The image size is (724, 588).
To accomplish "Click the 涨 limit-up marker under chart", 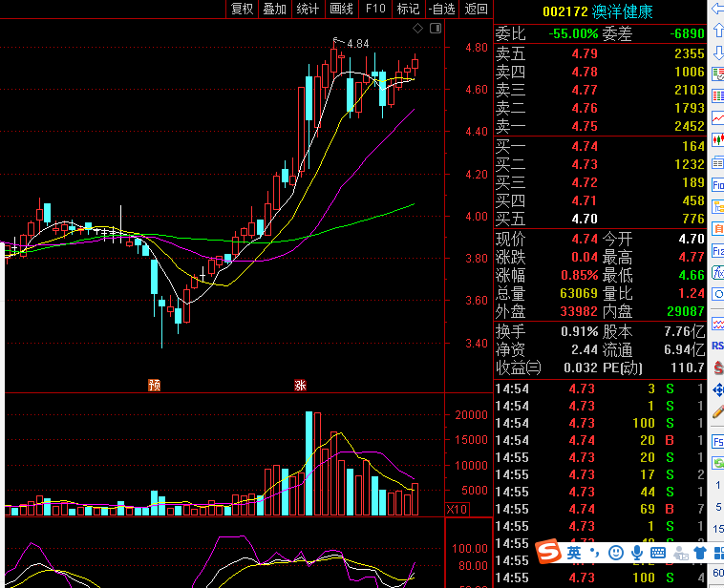I will (301, 385).
